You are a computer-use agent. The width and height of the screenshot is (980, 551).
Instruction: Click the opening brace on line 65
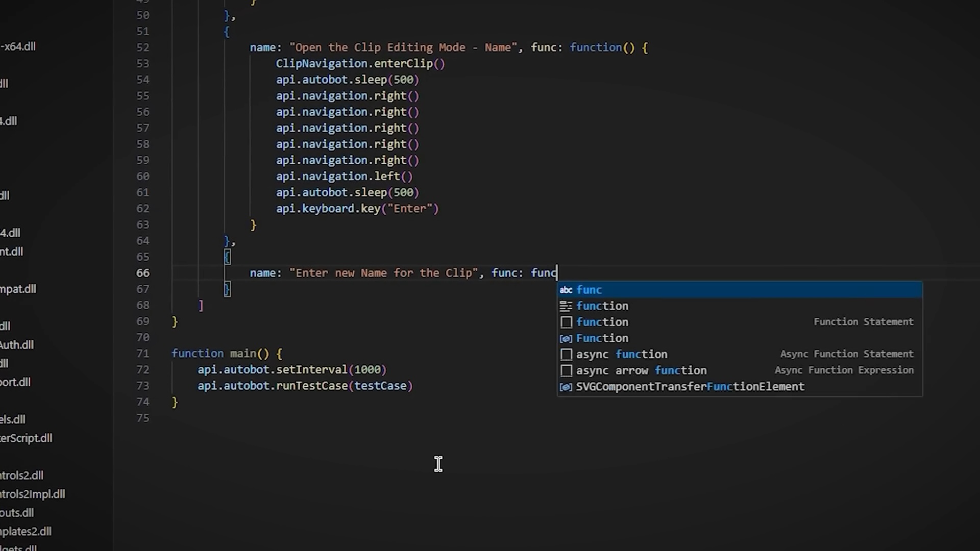227,257
